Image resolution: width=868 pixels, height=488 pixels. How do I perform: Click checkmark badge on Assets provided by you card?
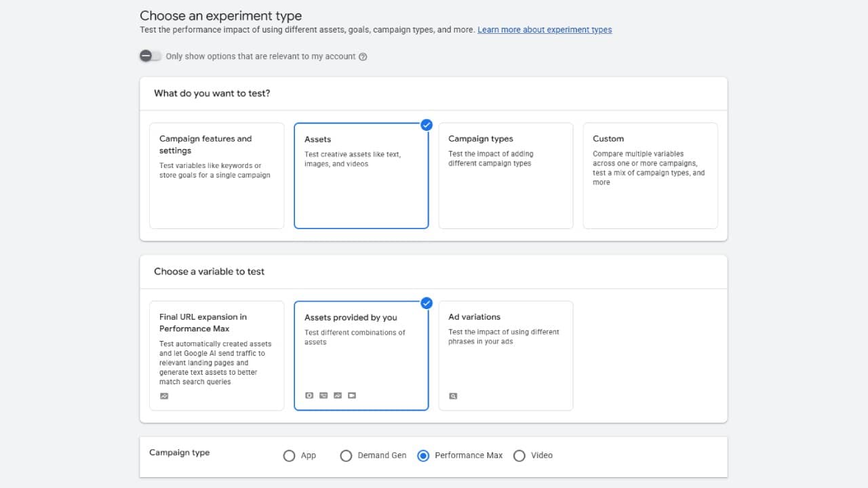pyautogui.click(x=427, y=303)
